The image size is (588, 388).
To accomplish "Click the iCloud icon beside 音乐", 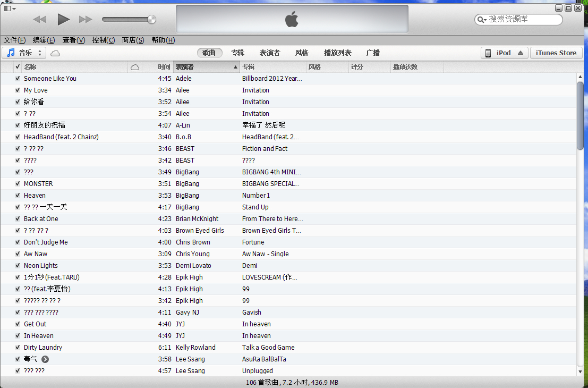I will [55, 53].
